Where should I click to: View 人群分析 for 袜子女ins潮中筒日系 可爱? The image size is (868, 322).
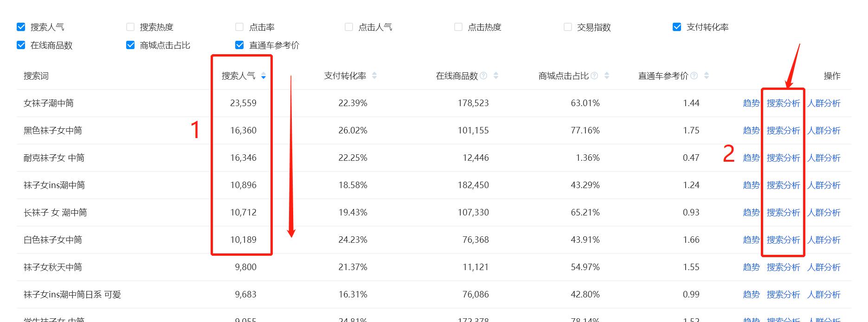pyautogui.click(x=823, y=294)
